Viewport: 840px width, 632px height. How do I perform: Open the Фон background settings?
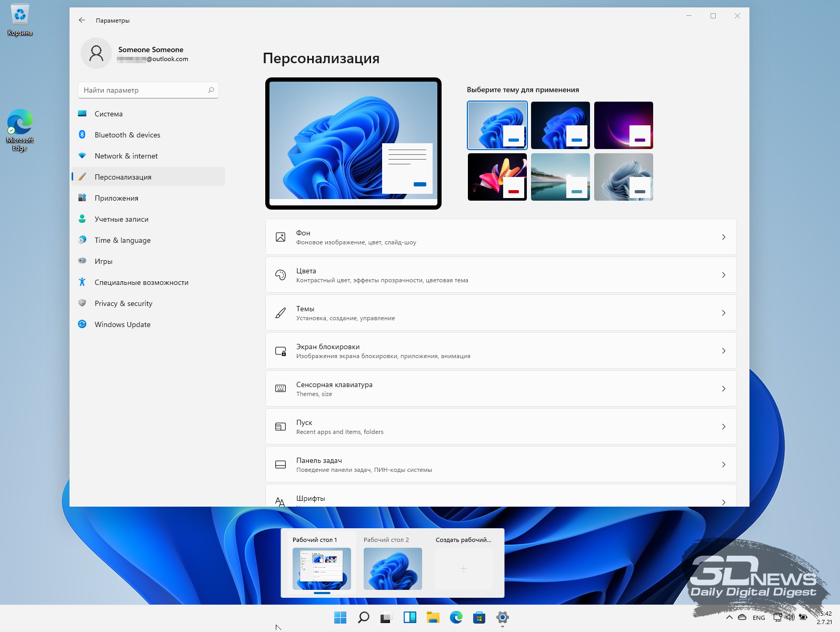pos(501,237)
